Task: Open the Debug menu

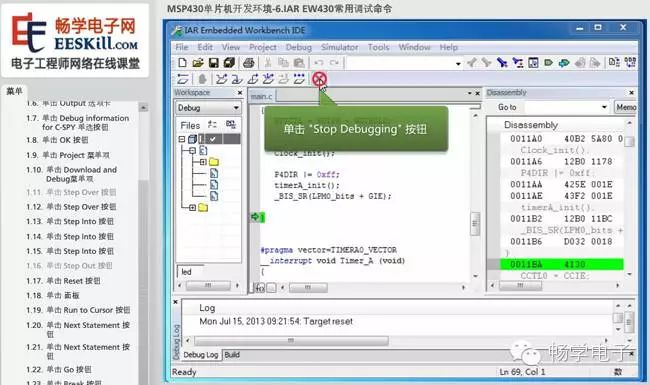Action: [x=298, y=47]
